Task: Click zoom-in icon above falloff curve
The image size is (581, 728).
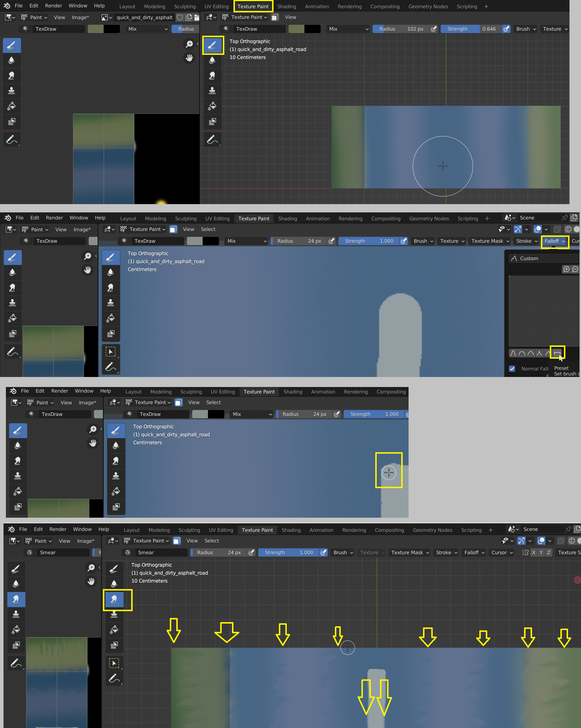Action: pos(566,269)
